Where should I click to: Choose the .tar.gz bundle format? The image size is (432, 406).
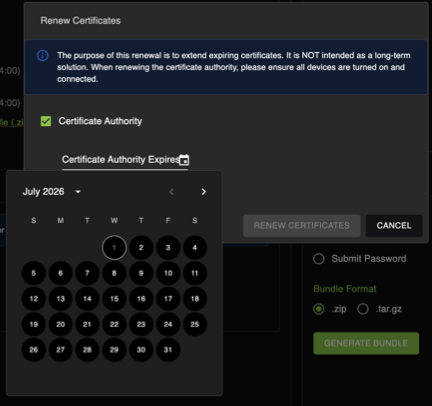click(363, 309)
